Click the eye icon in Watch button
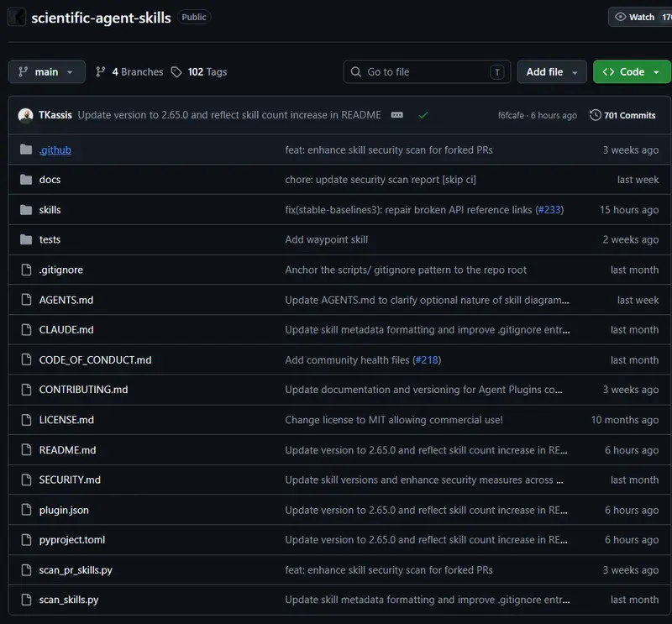672x624 pixels. click(620, 17)
